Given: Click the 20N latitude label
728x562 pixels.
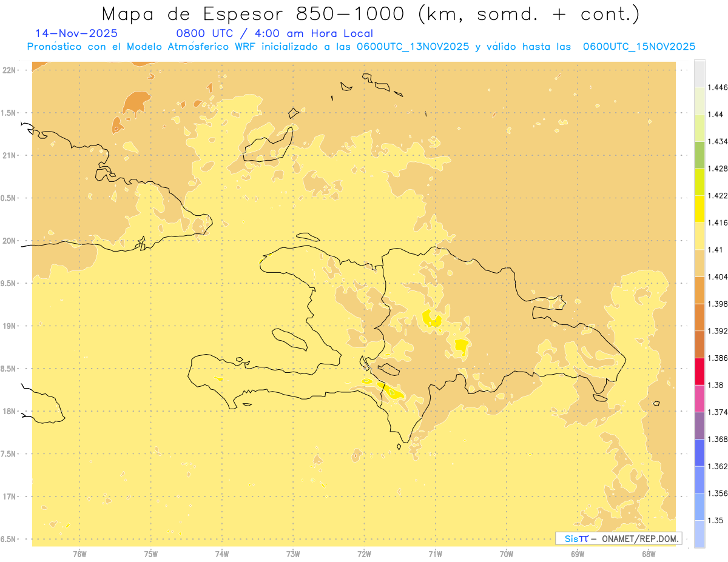Looking at the screenshot, I should point(9,241).
